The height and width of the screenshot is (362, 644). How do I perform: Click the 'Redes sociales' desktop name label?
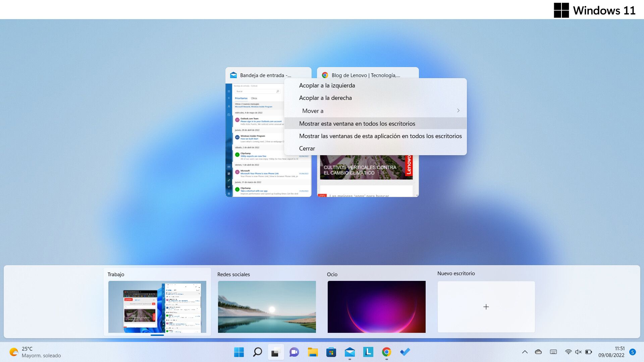[233, 274]
